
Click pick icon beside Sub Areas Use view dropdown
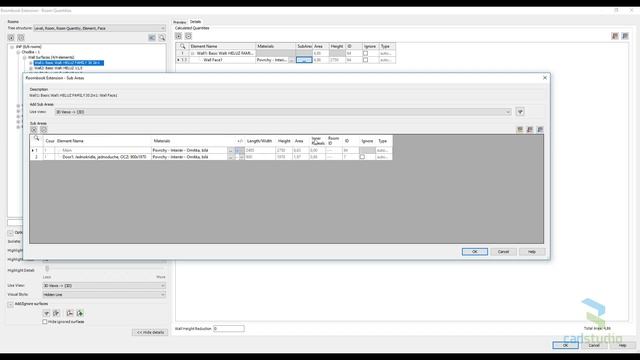pyautogui.click(x=520, y=111)
